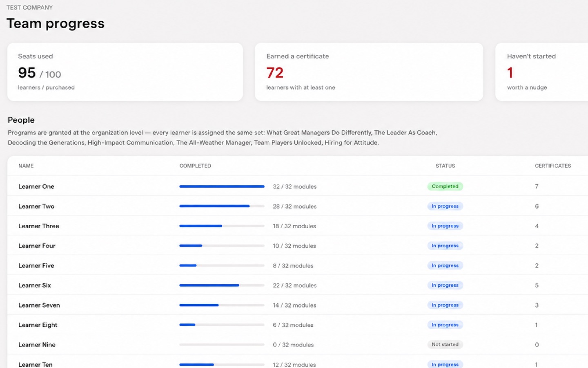Select the name Learner Five
This screenshot has width=588, height=368.
tap(36, 265)
